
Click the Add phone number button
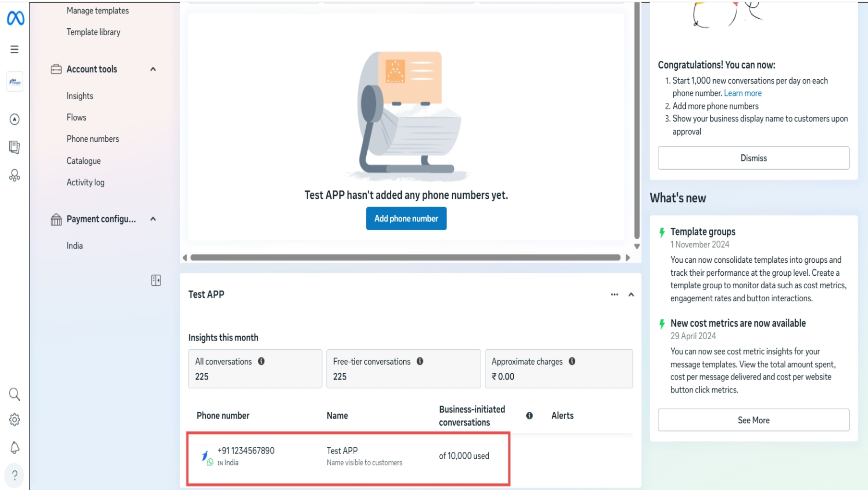tap(406, 219)
